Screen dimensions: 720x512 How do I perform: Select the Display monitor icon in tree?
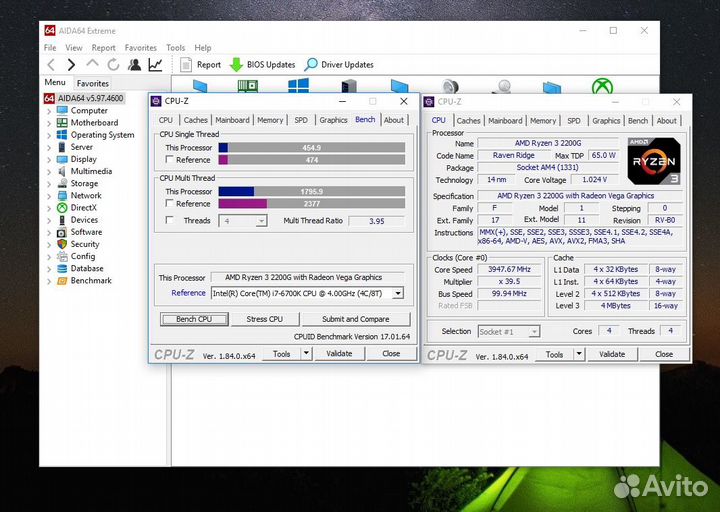62,159
